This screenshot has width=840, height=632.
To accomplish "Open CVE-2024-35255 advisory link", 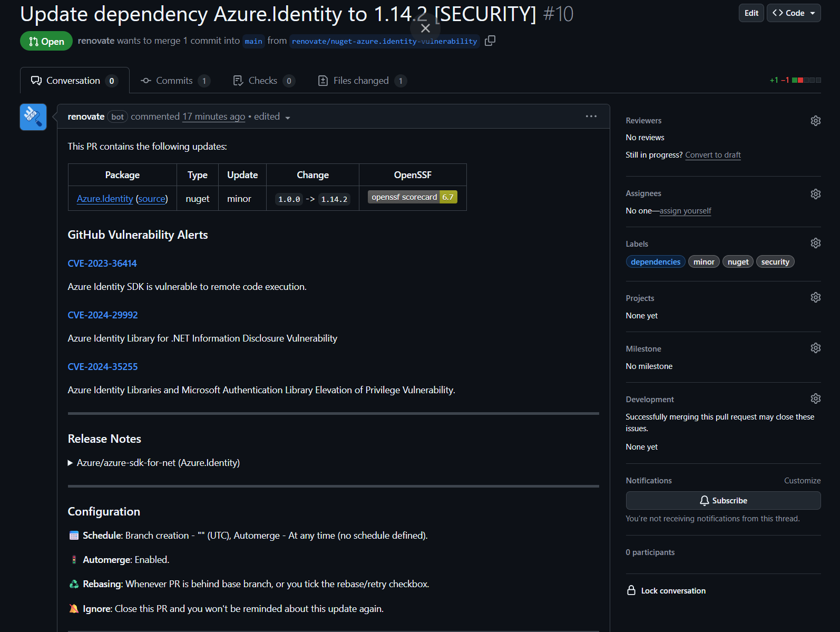I will [x=103, y=367].
